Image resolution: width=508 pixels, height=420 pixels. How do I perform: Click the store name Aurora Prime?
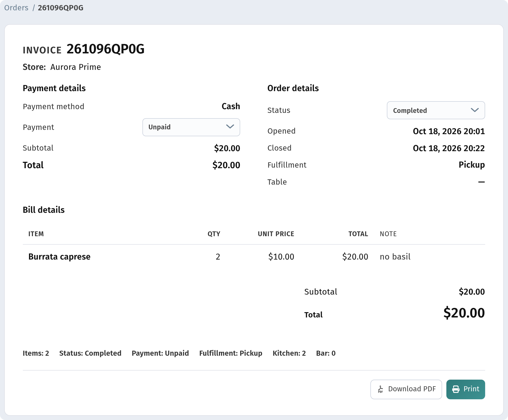coord(76,67)
